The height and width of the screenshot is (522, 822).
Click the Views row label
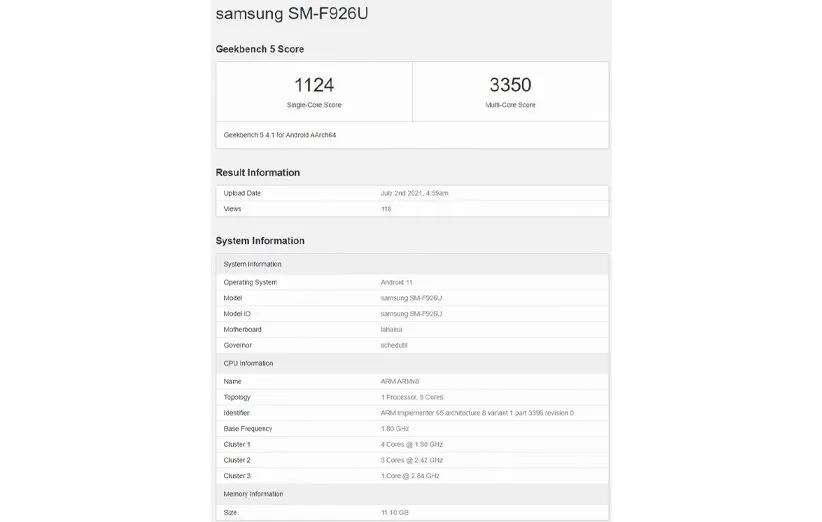232,209
